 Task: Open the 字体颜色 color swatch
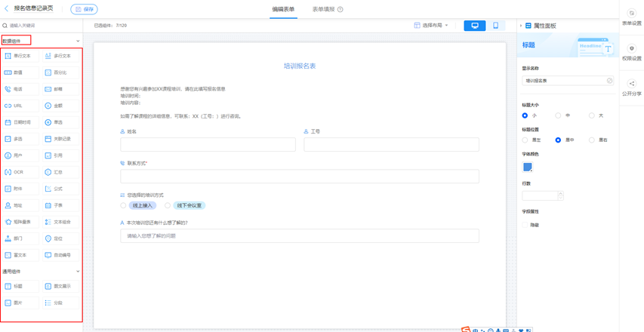click(528, 167)
